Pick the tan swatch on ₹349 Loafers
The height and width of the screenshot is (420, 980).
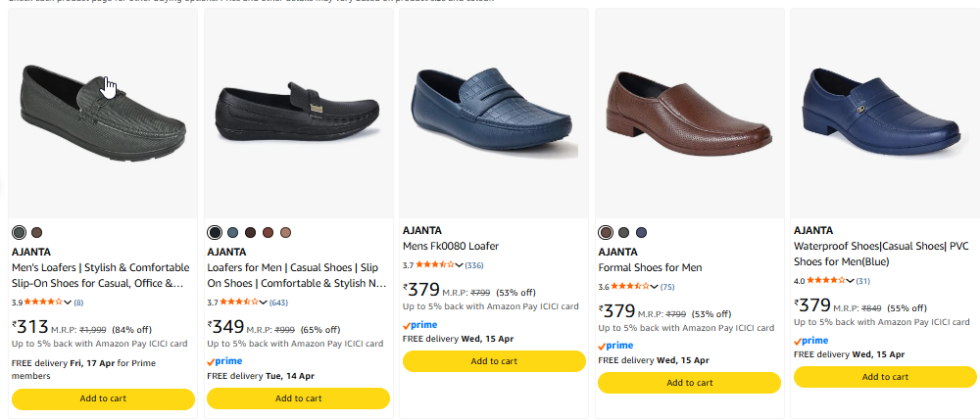click(285, 232)
